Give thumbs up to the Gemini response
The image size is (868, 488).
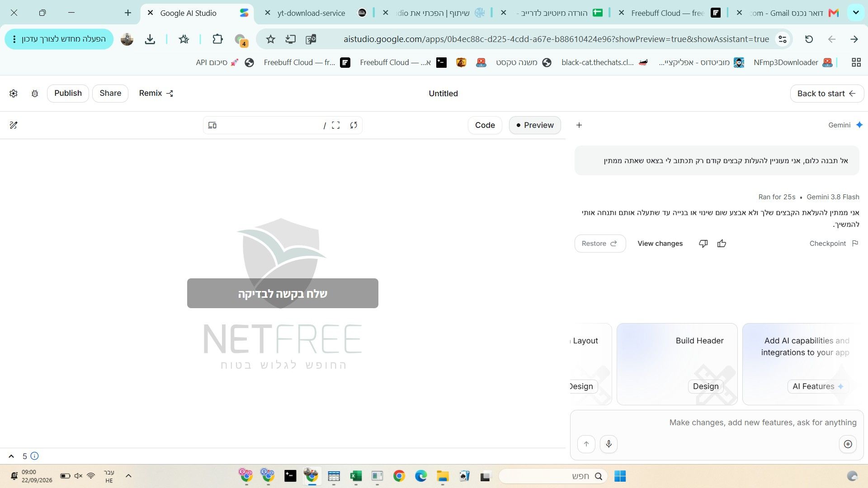(722, 244)
